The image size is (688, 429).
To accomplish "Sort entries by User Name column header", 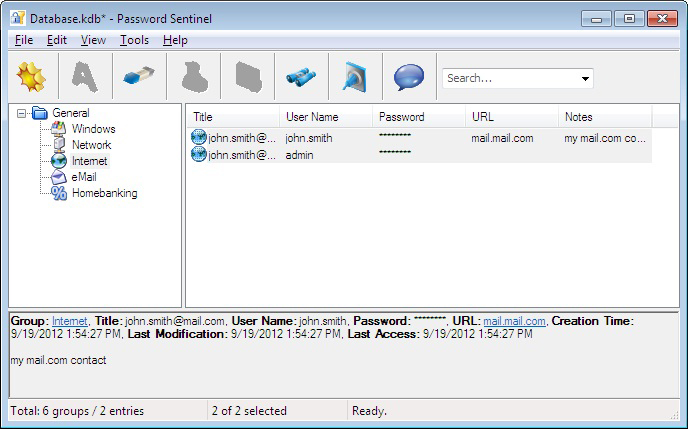I will click(326, 117).
